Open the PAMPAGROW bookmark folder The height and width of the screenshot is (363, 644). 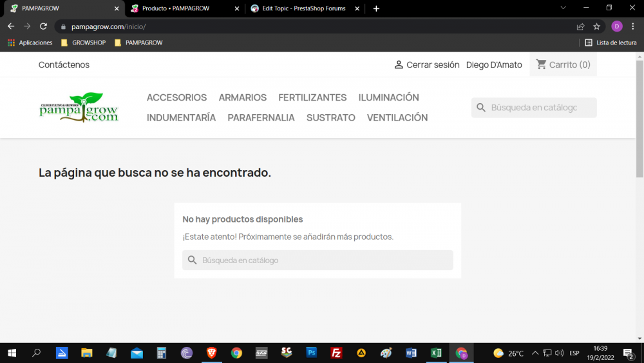139,43
